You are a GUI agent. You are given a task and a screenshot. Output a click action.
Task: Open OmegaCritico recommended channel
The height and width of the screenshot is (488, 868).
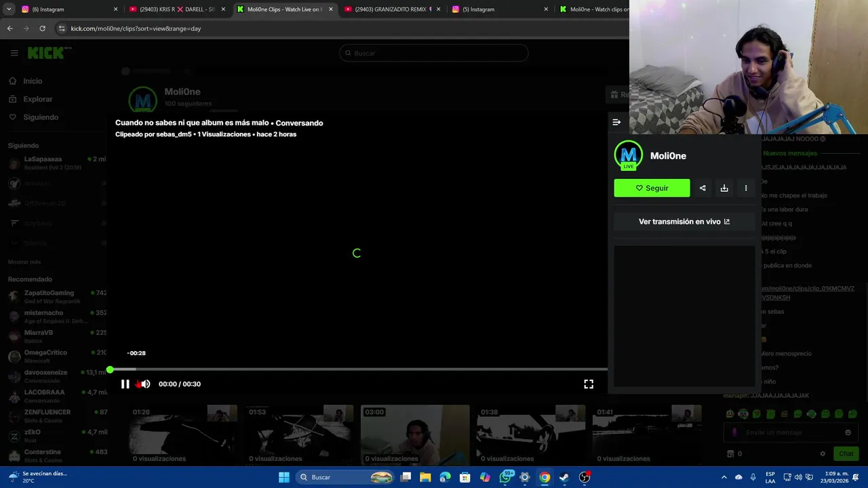[x=56, y=356]
